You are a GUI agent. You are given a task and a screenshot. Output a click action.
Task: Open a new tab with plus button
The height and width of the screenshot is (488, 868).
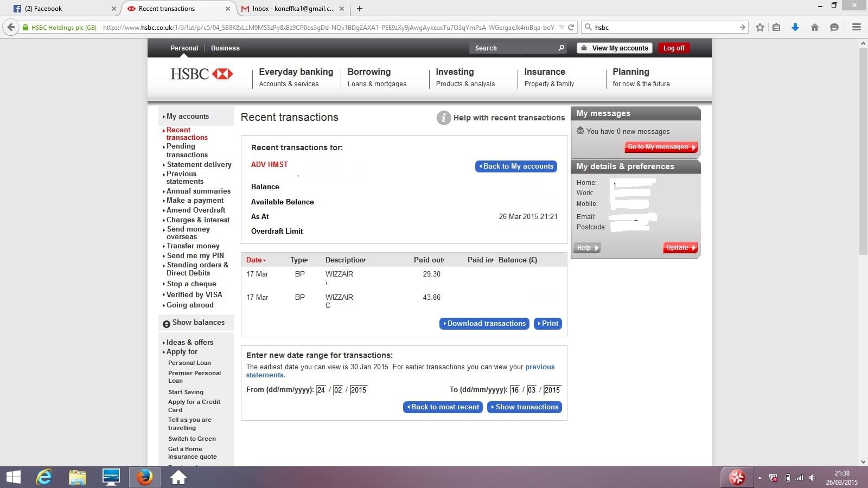coord(360,9)
